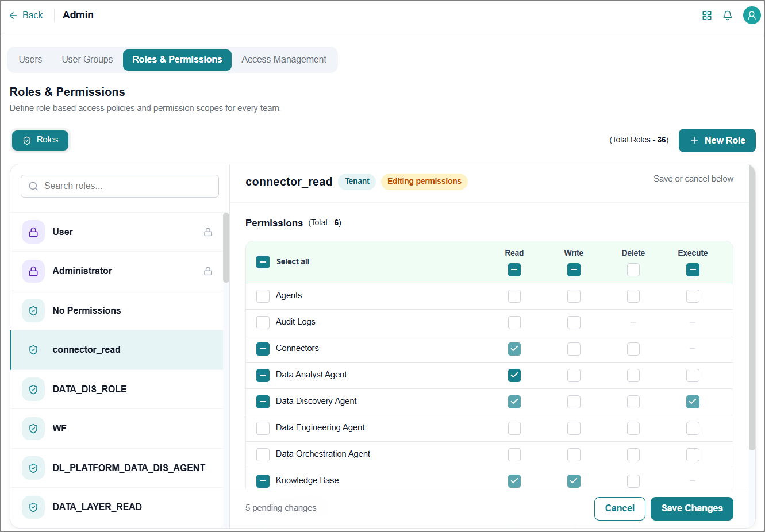This screenshot has width=765, height=532.
Task: Click shield icon of DL_PLATFORM_DATA_DIS_AGENT role
Action: 33,468
